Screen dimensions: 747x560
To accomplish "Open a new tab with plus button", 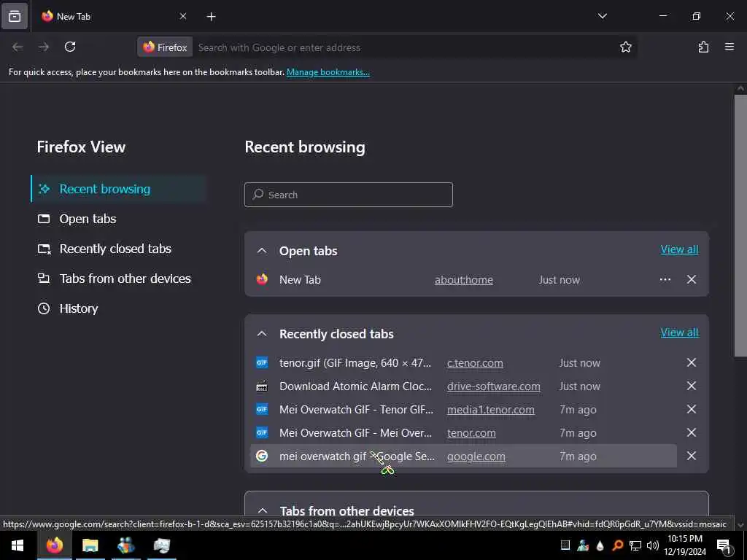I will tap(211, 17).
